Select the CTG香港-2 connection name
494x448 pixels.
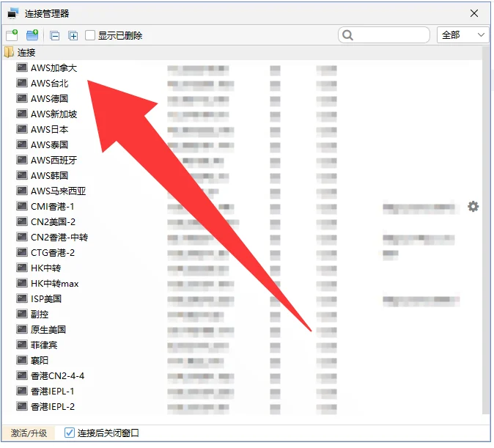click(53, 252)
